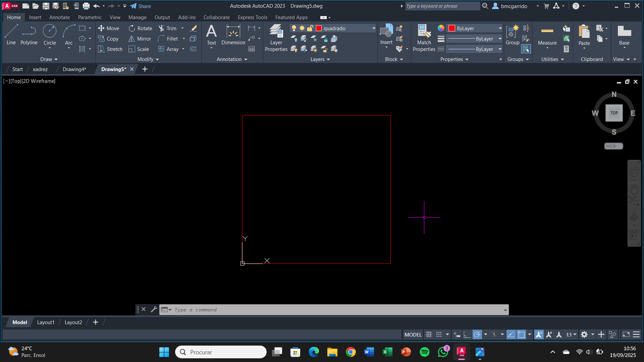
Task: Click the Mirror tool icon
Action: pos(132,39)
